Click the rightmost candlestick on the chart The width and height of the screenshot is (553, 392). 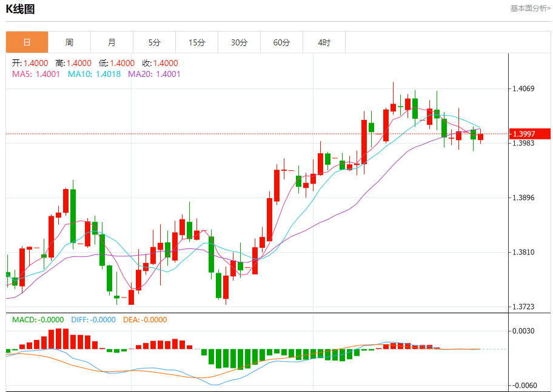(480, 137)
